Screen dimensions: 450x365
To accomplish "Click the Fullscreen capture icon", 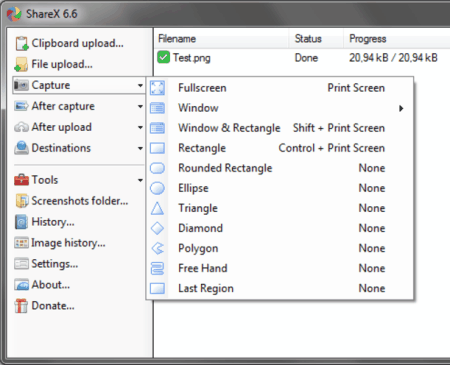I will pos(157,88).
